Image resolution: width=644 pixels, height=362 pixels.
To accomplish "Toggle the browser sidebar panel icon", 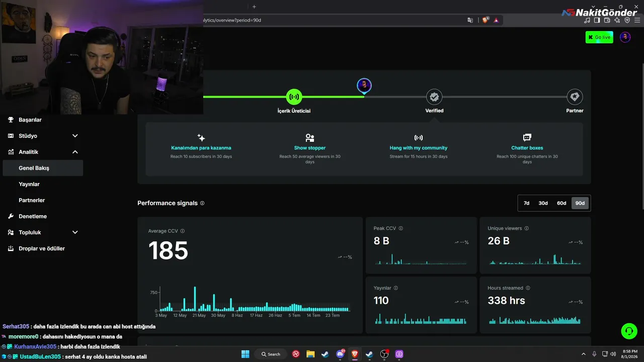I will tap(597, 21).
